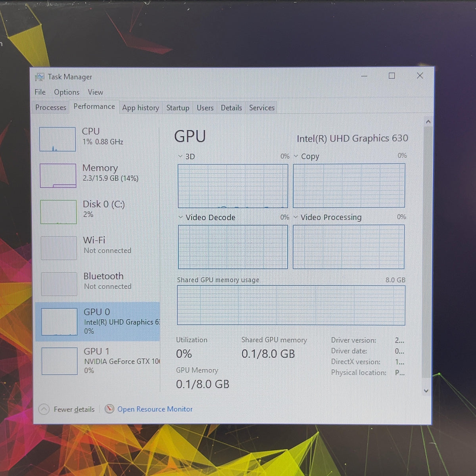Image resolution: width=476 pixels, height=476 pixels.
Task: Open the Options menu
Action: (67, 92)
